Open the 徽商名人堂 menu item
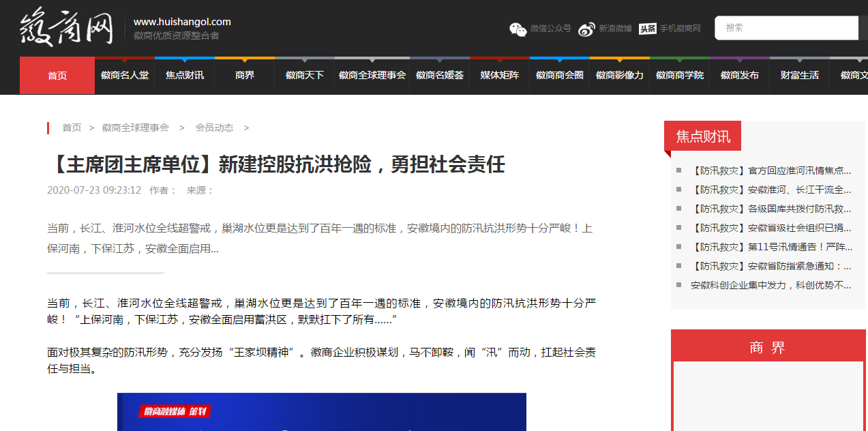The image size is (868, 431). tap(125, 76)
